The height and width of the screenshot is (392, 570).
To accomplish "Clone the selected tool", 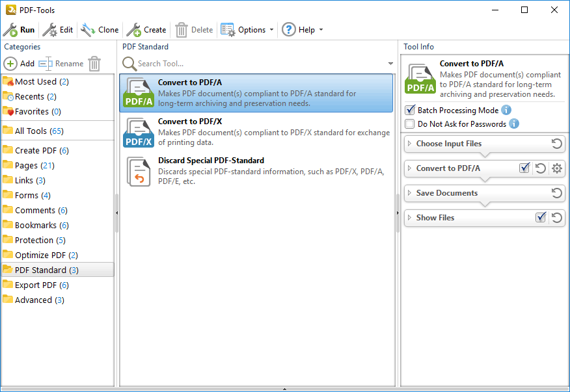I will tap(100, 30).
